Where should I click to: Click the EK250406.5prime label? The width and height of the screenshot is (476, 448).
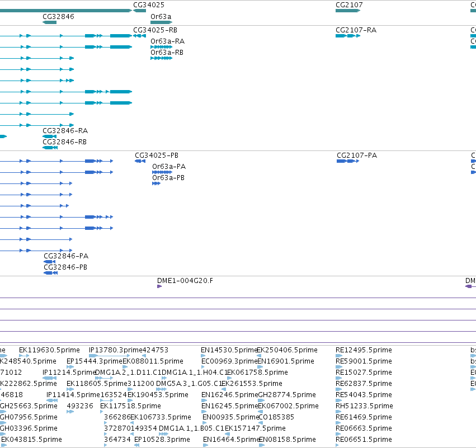pos(287,350)
